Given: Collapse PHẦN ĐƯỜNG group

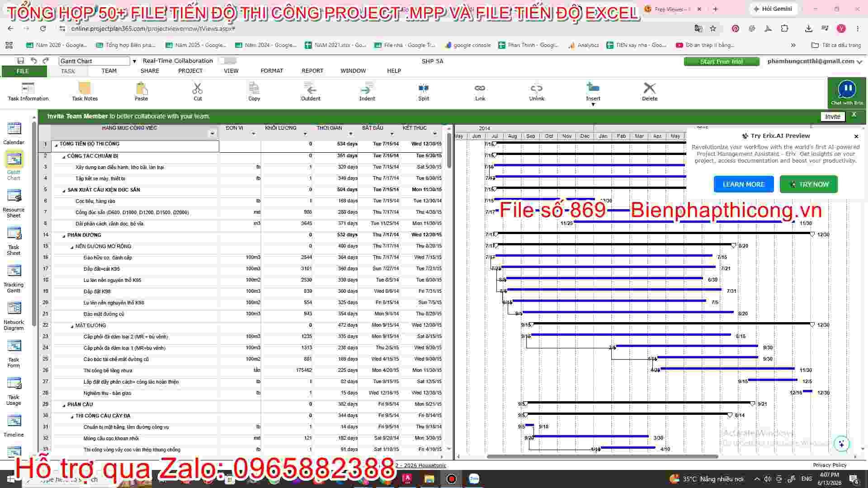Looking at the screenshot, I should [x=64, y=236].
